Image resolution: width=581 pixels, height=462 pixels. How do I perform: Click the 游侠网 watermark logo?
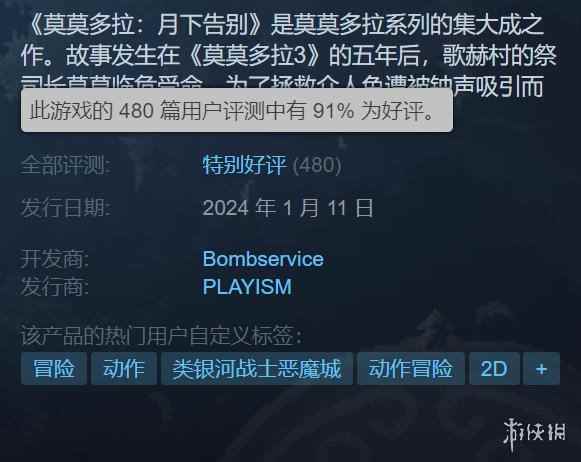point(535,434)
